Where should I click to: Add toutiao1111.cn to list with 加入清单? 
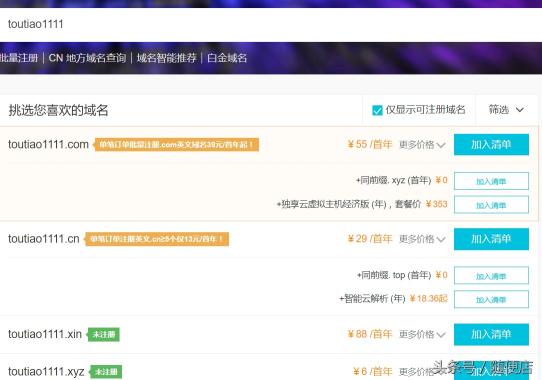pos(491,239)
